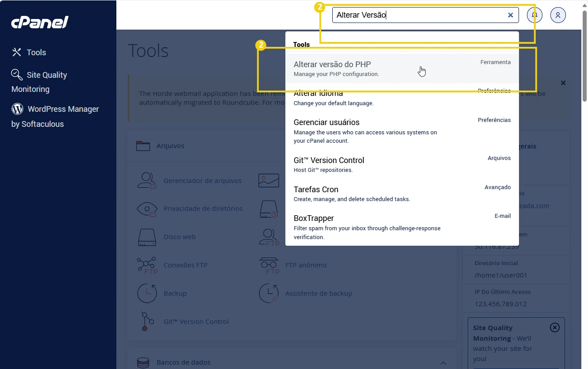Image resolution: width=588 pixels, height=369 pixels.
Task: Choose Git Version Control search result
Action: (329, 160)
